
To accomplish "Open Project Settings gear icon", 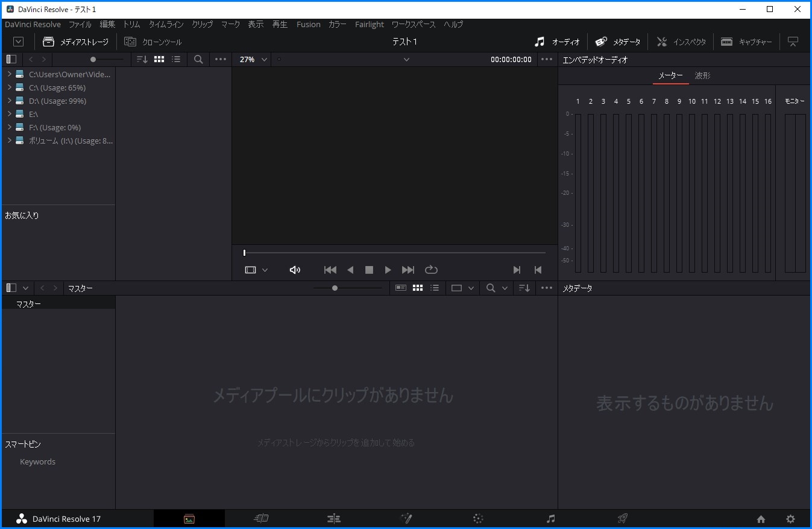I will tap(791, 519).
